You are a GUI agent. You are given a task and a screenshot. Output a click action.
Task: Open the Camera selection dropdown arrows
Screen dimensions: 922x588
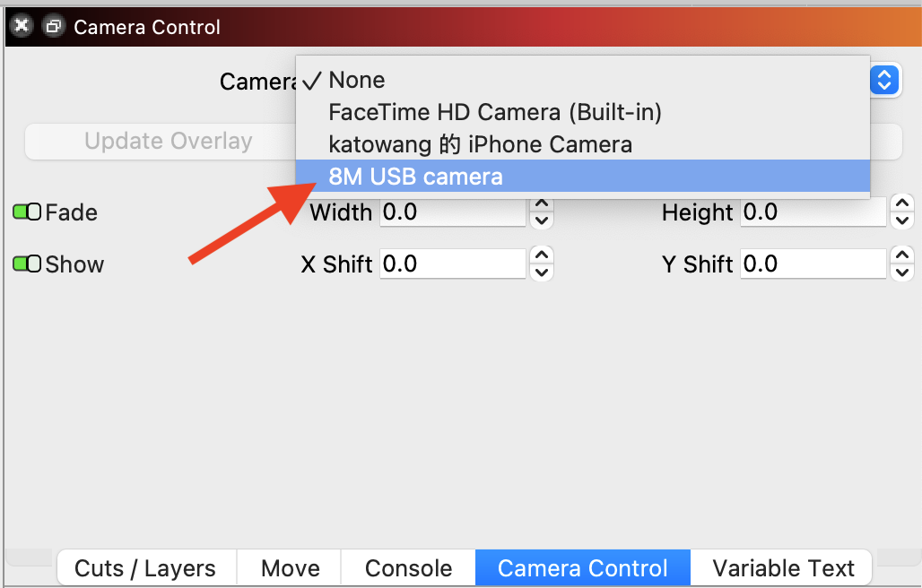coord(884,80)
